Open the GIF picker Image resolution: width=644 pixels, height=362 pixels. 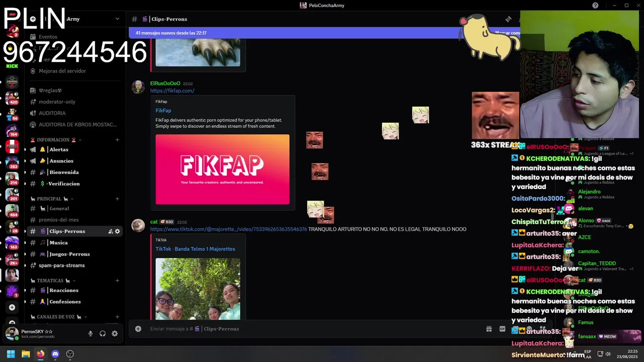[x=502, y=329]
